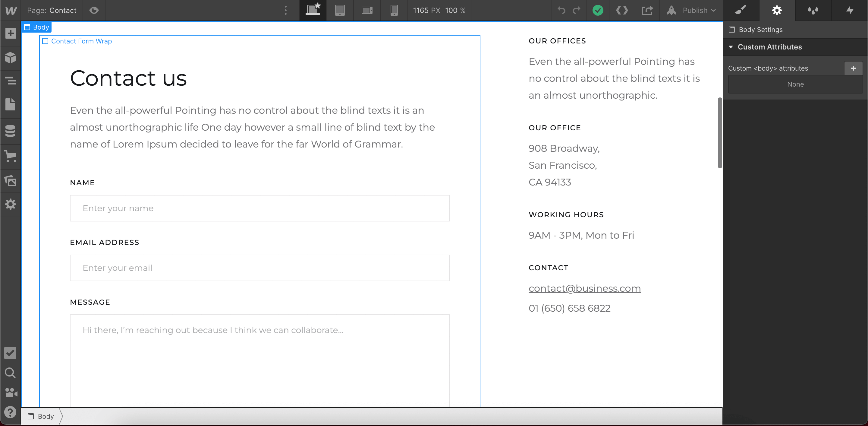Viewport: 868px width, 426px height.
Task: Collapse the Custom Attributes section
Action: pos(731,47)
